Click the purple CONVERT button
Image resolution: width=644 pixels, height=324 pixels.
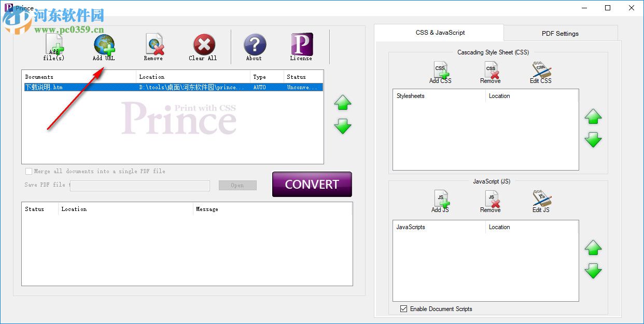click(312, 185)
